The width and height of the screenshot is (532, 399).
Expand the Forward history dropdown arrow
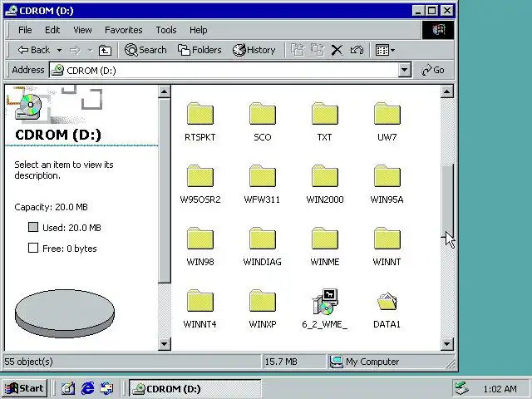pos(90,50)
